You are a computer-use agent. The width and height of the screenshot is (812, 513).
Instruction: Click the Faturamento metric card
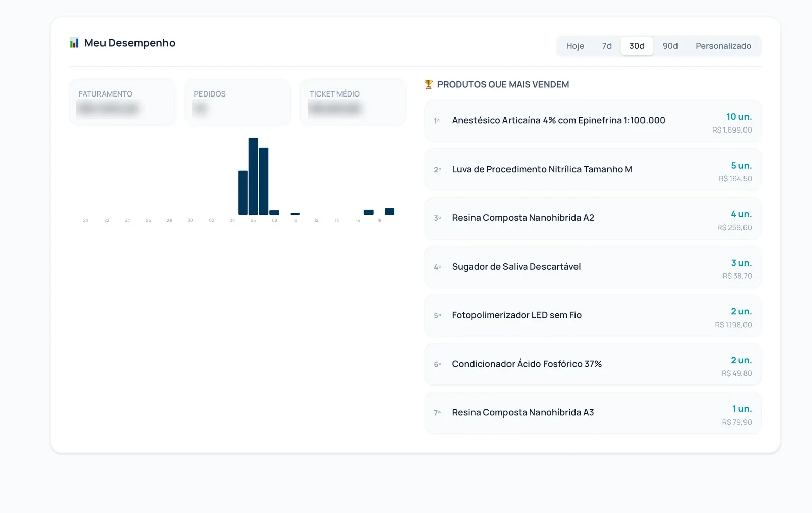coord(122,102)
